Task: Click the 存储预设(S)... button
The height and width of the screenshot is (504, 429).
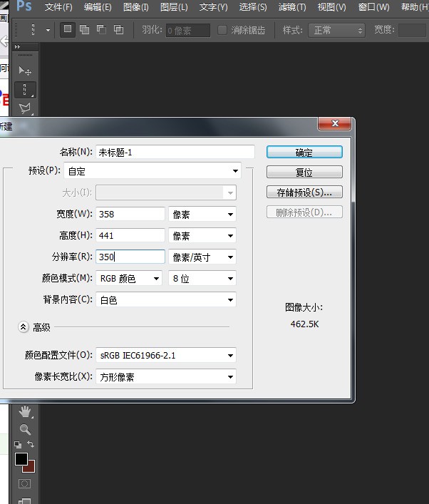Action: [x=304, y=192]
